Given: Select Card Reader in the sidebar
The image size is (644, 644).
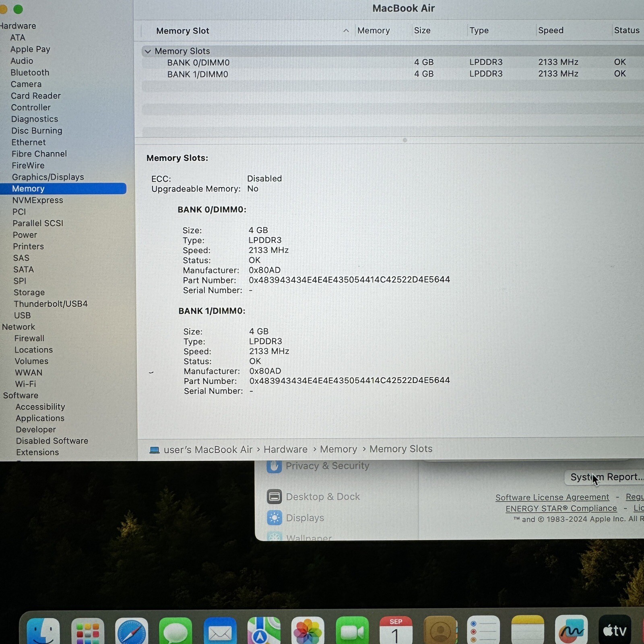Looking at the screenshot, I should point(36,96).
